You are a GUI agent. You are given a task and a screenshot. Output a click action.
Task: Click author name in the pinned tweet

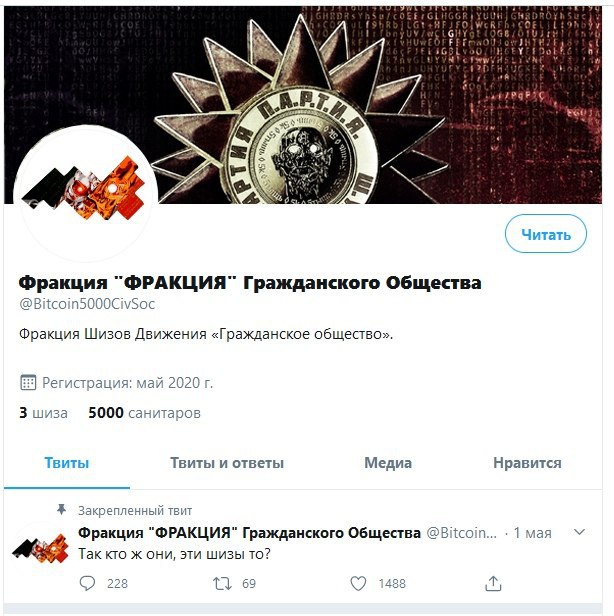point(249,533)
